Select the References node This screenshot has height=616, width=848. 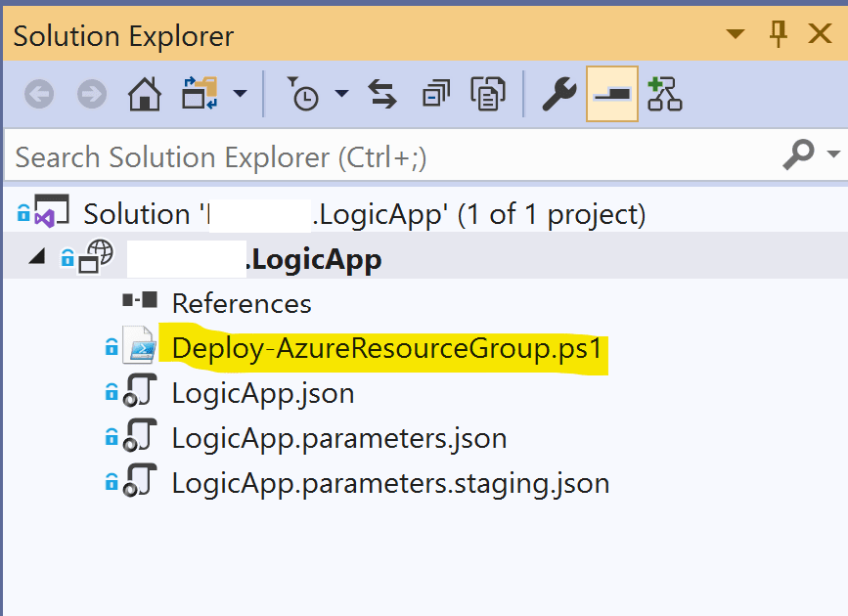(242, 303)
